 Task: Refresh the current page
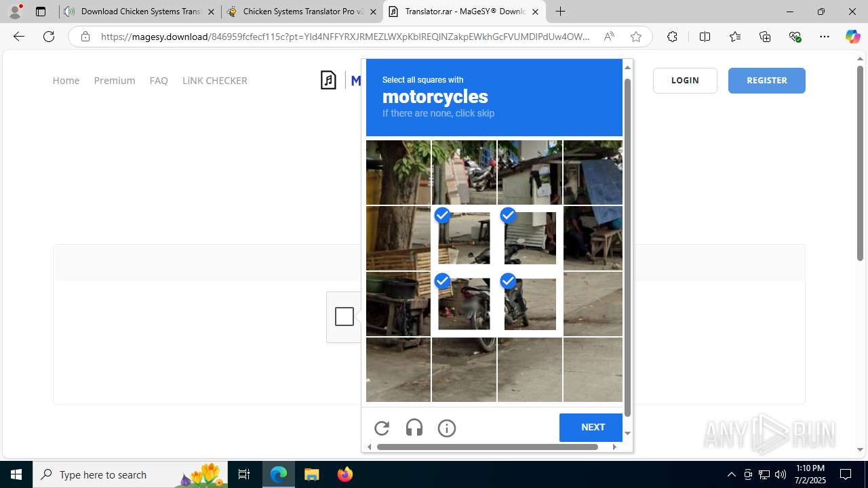tap(49, 37)
